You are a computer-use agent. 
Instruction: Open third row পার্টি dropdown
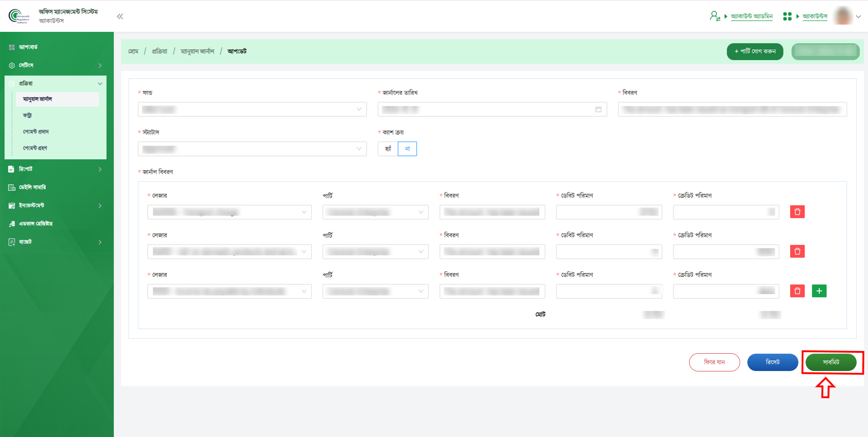(376, 291)
